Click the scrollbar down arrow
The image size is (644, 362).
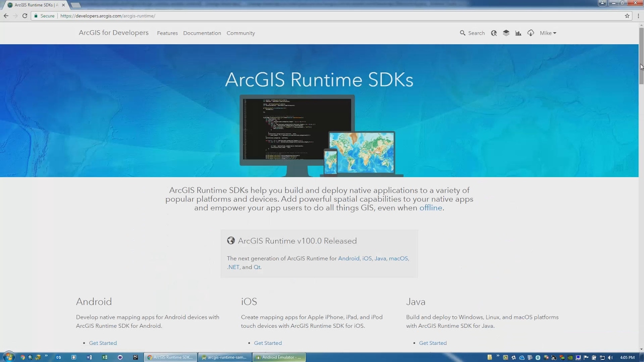641,349
